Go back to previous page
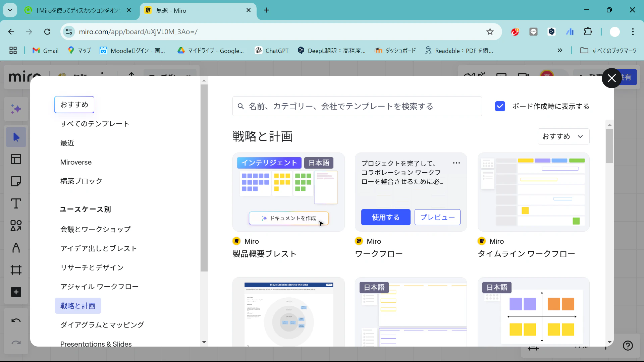The height and width of the screenshot is (362, 644). [11, 32]
